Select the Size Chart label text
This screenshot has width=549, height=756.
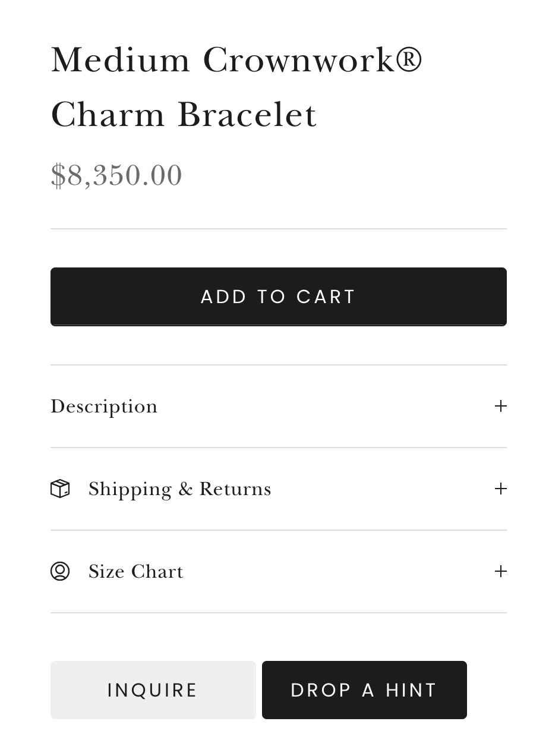pyautogui.click(x=135, y=572)
